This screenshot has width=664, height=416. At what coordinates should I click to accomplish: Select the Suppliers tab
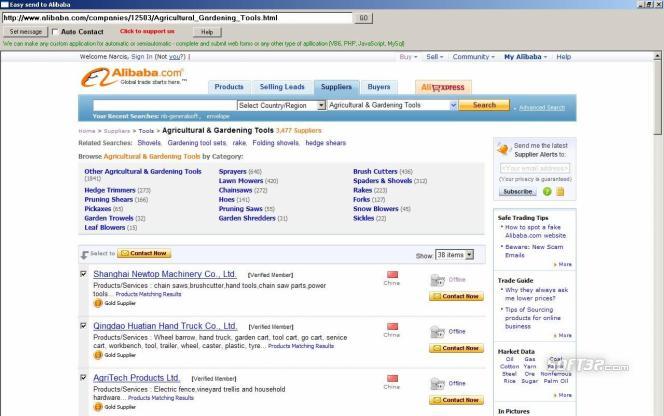click(336, 87)
